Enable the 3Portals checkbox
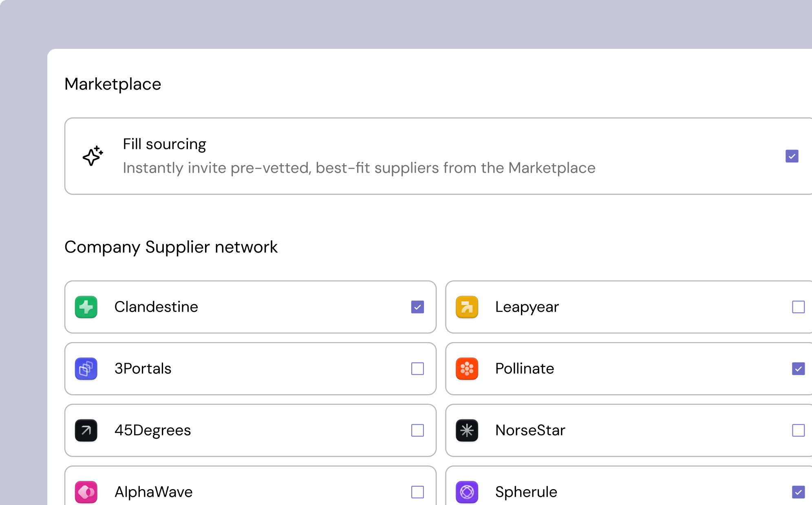Viewport: 812px width, 505px height. [417, 369]
